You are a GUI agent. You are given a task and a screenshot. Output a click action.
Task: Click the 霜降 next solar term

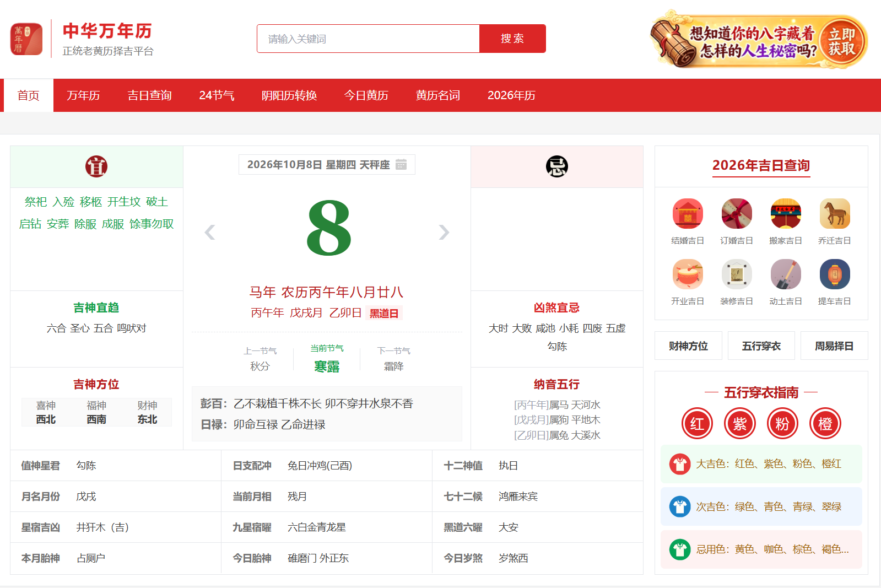pyautogui.click(x=394, y=366)
